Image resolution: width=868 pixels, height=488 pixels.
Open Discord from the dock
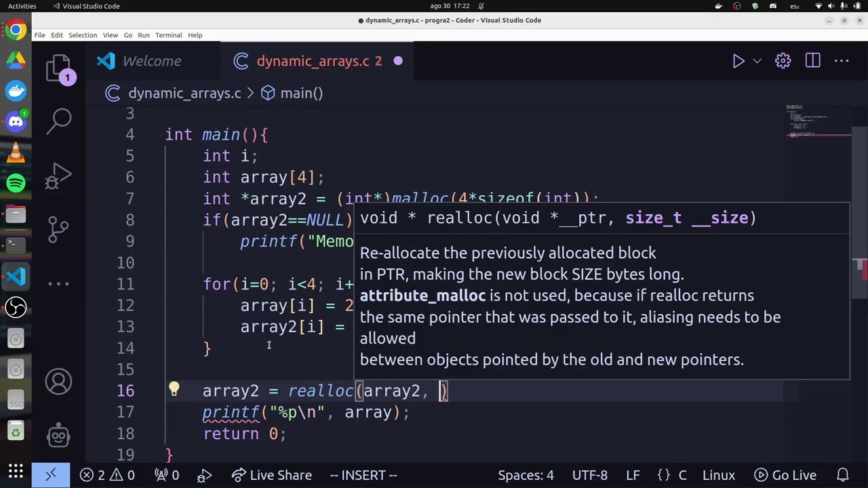coord(16,122)
